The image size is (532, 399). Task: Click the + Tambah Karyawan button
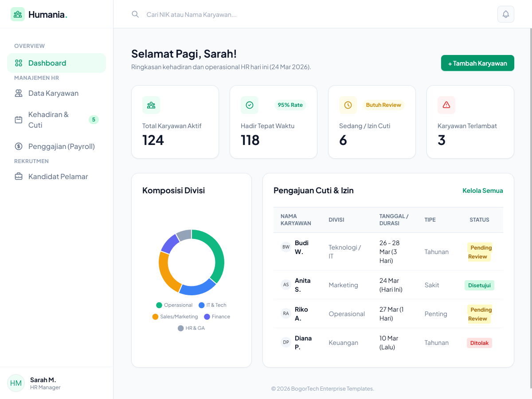coord(477,63)
